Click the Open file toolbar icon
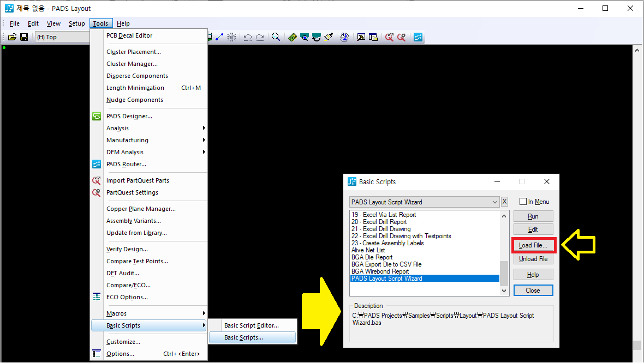Viewport: 644px width, 363px height. click(x=13, y=37)
